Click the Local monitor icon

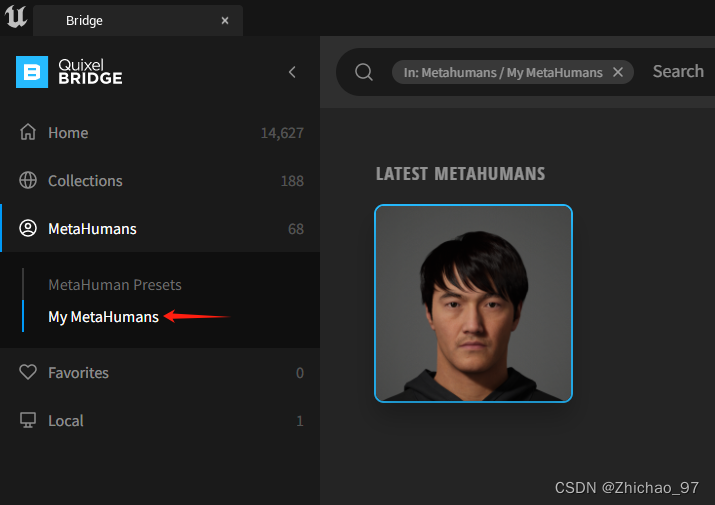click(x=28, y=420)
